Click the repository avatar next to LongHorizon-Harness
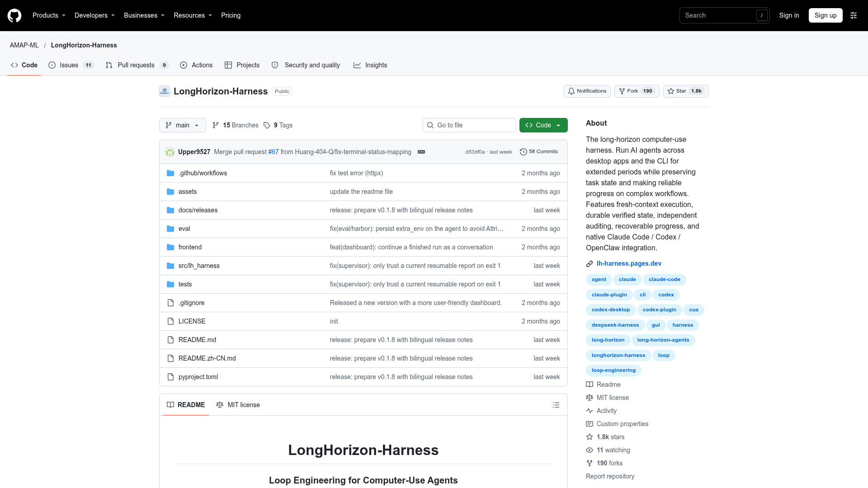The height and width of the screenshot is (488, 868). pyautogui.click(x=165, y=91)
